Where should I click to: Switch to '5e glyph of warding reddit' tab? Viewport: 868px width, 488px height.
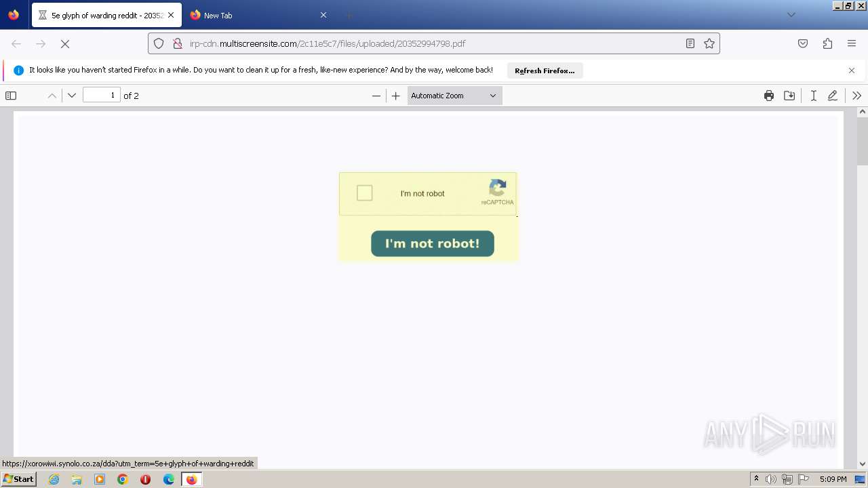tap(106, 15)
